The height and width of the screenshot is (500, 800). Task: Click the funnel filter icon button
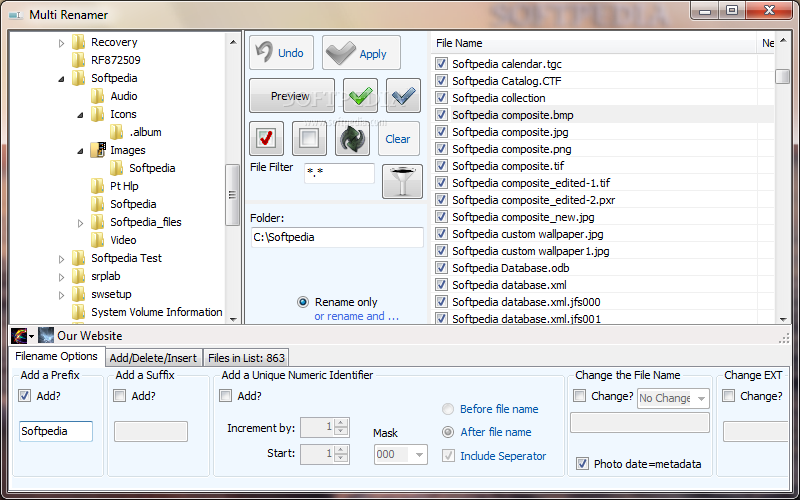click(x=403, y=181)
